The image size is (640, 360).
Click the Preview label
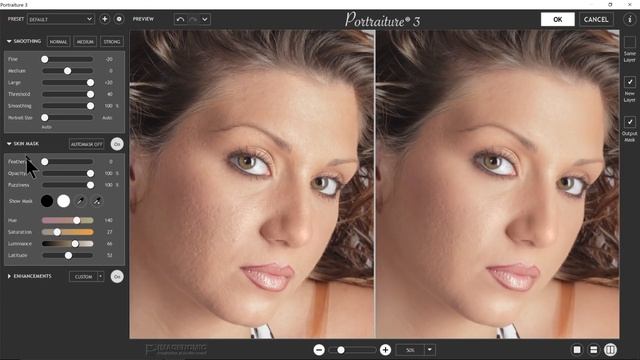(143, 19)
